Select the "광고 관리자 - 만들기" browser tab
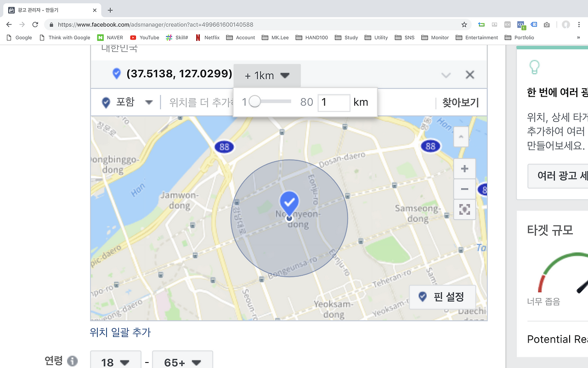The image size is (588, 368). coord(51,9)
